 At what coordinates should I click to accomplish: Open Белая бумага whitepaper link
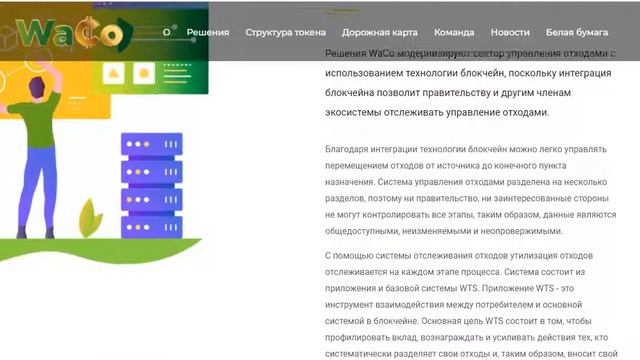[577, 32]
